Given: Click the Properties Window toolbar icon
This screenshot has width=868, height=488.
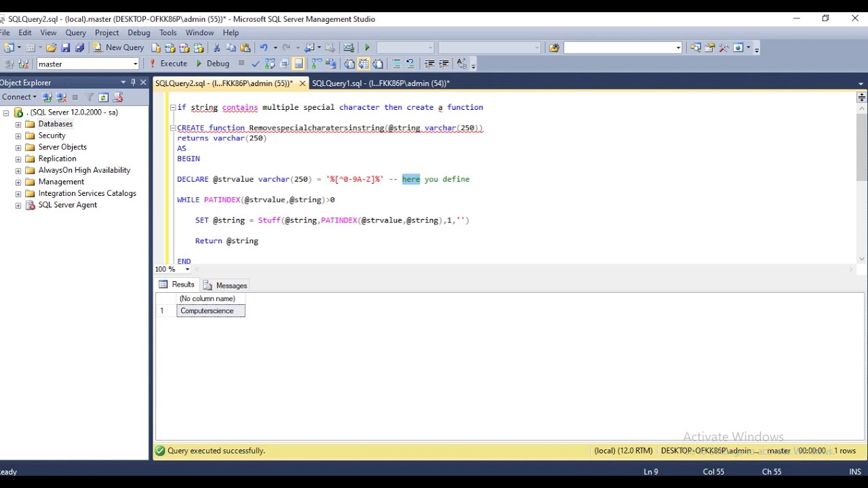Looking at the screenshot, I should [x=709, y=47].
